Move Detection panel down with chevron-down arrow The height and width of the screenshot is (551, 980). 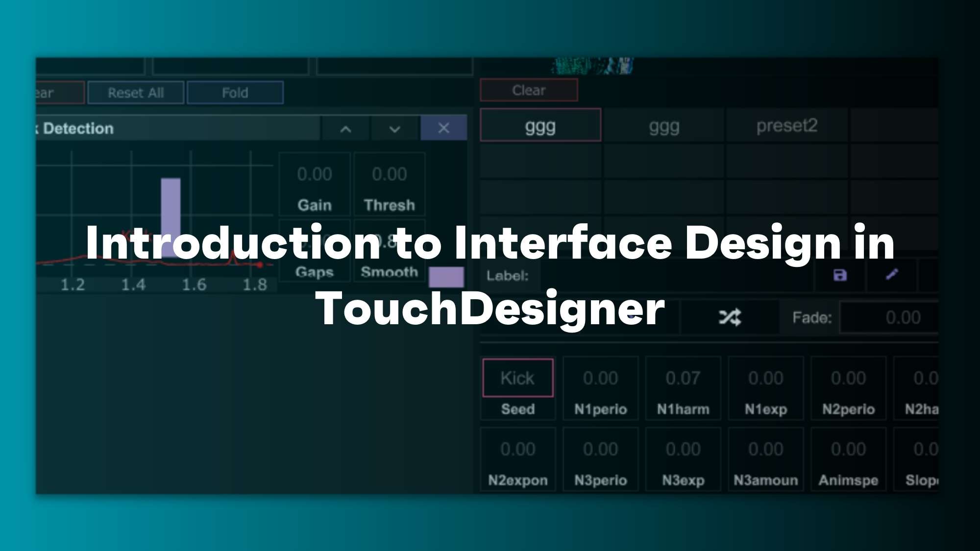tap(394, 129)
